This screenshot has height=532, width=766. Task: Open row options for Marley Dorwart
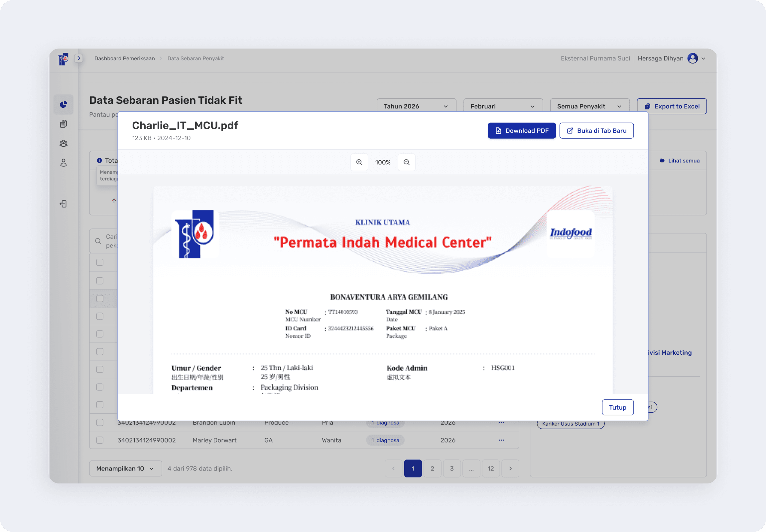pyautogui.click(x=501, y=440)
